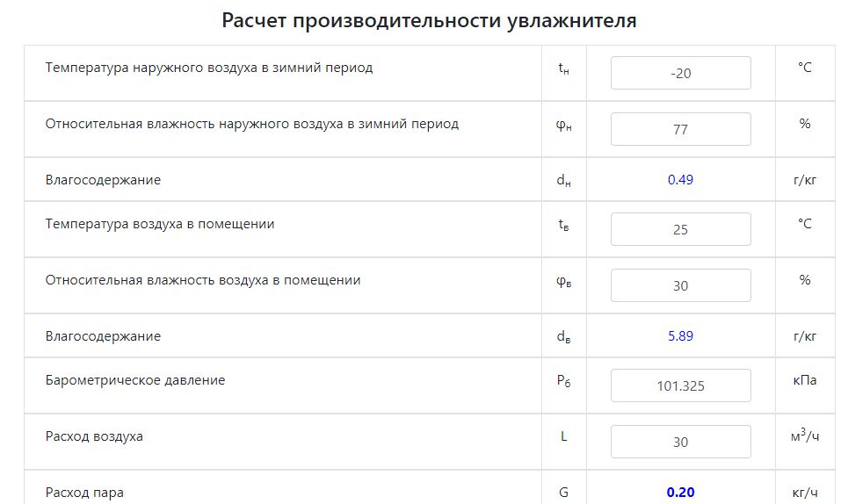Click the heading "Расчет производительности увлажнителя"

(429, 21)
